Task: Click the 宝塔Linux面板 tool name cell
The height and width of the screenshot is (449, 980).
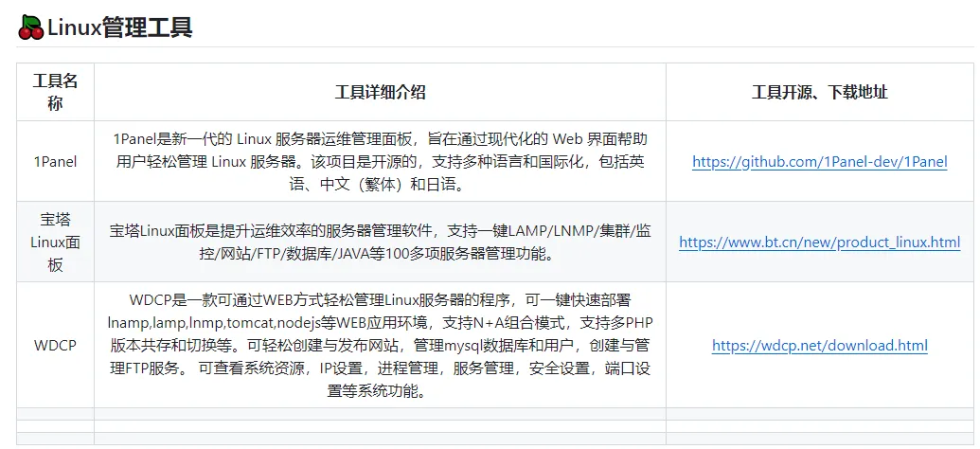Action: click(x=55, y=242)
